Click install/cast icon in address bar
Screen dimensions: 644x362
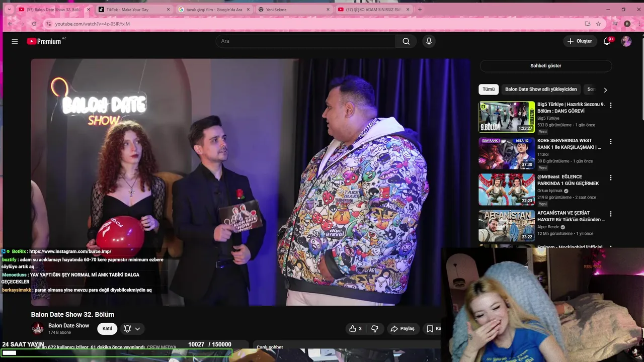(587, 24)
